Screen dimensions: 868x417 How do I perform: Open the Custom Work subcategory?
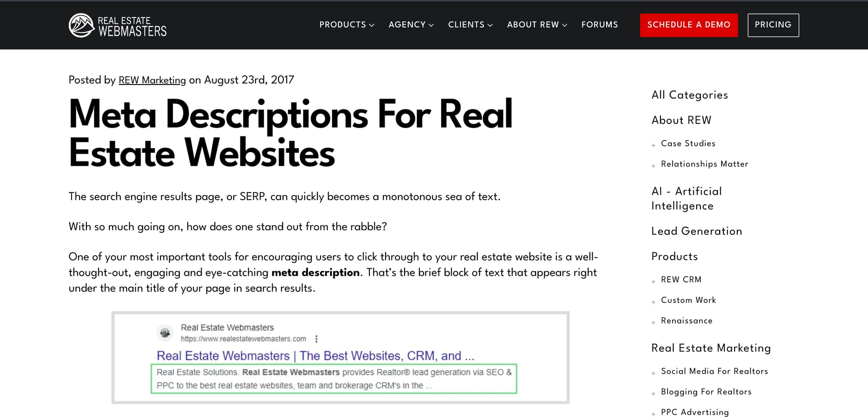coord(689,300)
